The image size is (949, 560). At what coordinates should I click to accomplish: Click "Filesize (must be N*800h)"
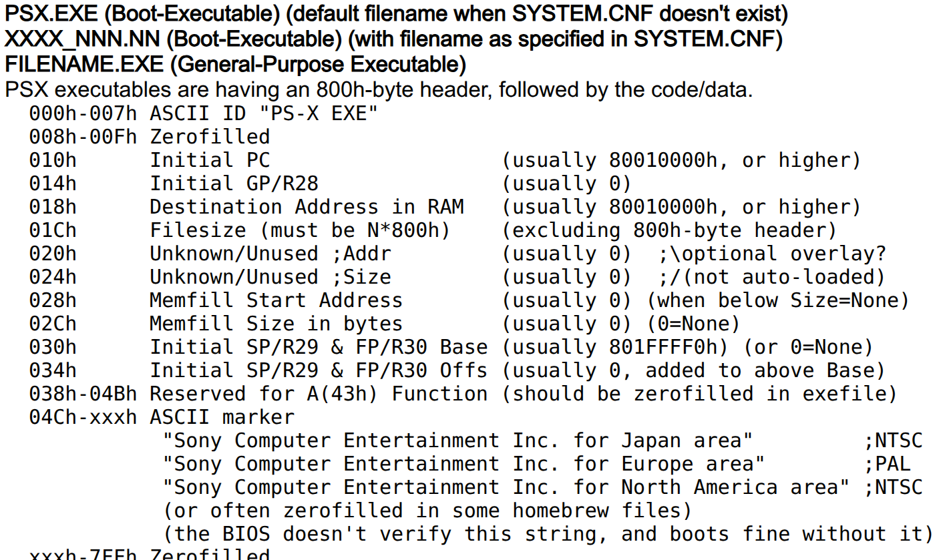tap(300, 230)
